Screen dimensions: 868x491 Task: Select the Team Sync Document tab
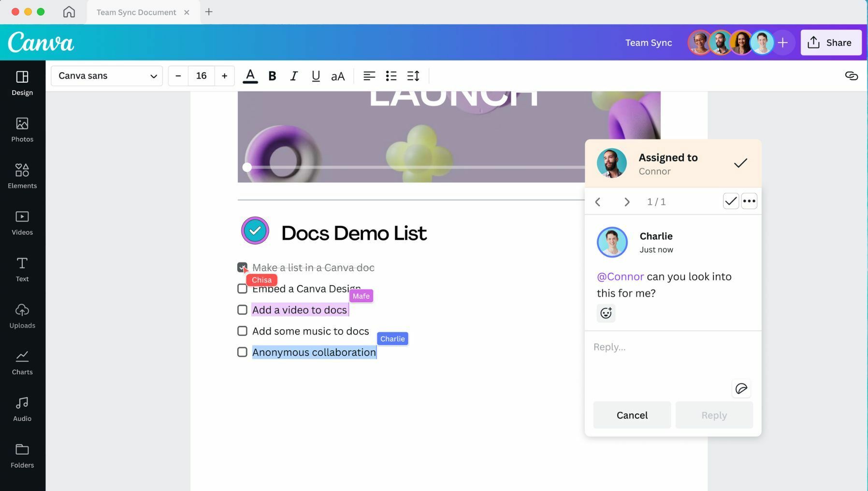coord(136,12)
